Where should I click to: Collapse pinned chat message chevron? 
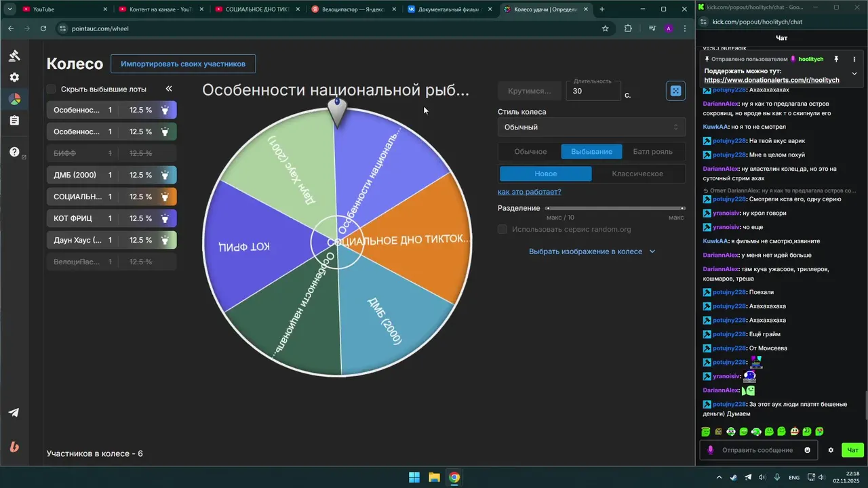click(x=854, y=73)
